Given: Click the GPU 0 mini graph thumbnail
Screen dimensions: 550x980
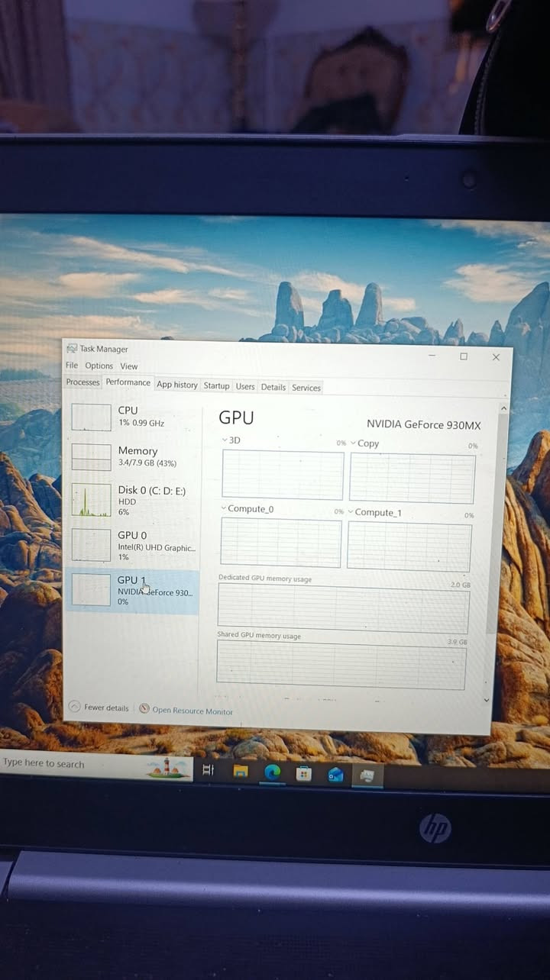Looking at the screenshot, I should [91, 545].
